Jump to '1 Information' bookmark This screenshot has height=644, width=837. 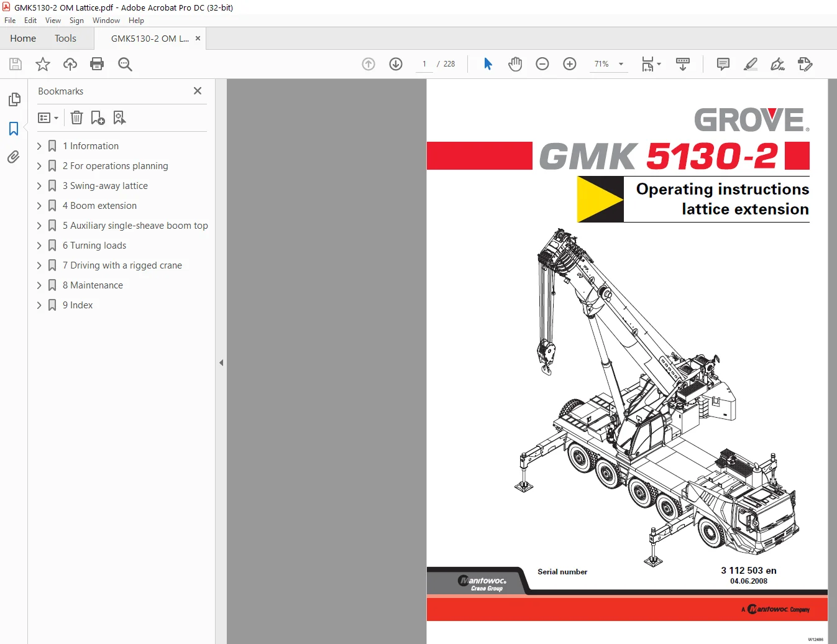pos(91,146)
